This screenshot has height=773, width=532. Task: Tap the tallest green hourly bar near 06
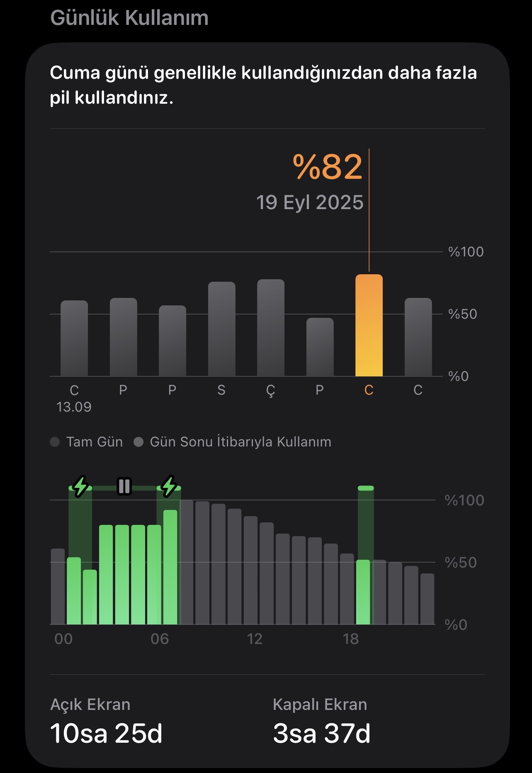[x=170, y=567]
